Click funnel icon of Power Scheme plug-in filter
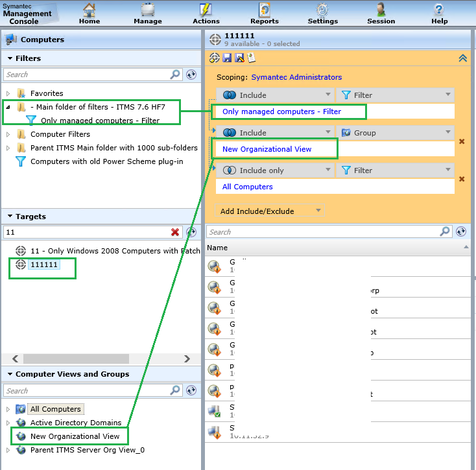 [x=20, y=161]
